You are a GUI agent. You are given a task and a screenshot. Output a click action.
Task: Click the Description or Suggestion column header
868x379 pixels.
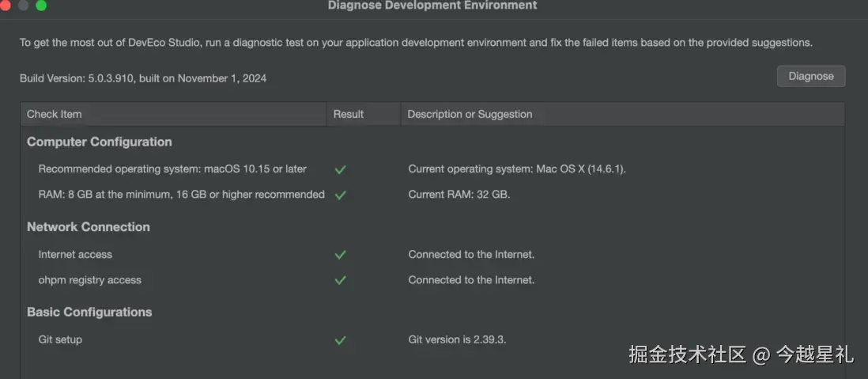pyautogui.click(x=470, y=114)
